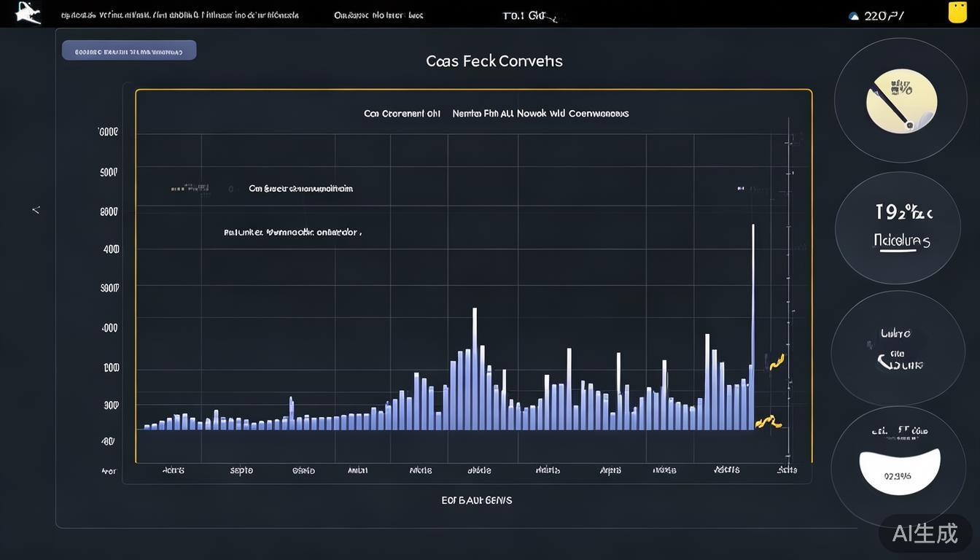This screenshot has width=980, height=560.
Task: Toggle the first legend series at chart left
Action: (x=300, y=188)
